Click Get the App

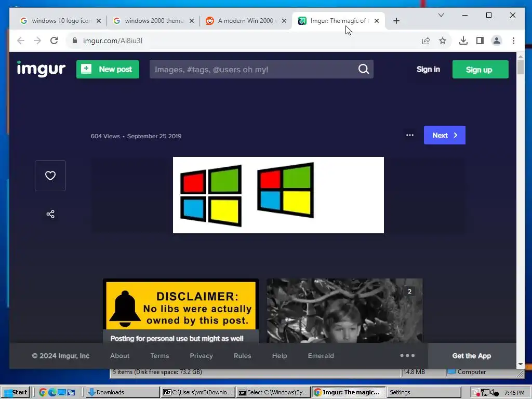472,355
